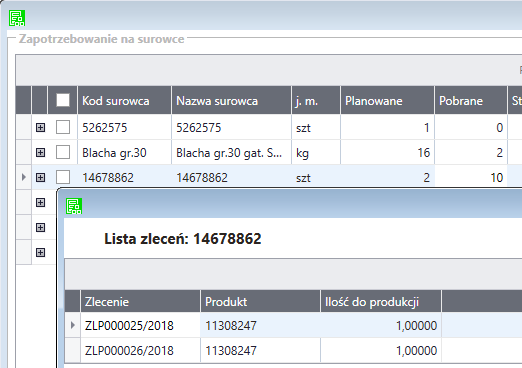Check the checkbox for row 14678862

[x=63, y=177]
